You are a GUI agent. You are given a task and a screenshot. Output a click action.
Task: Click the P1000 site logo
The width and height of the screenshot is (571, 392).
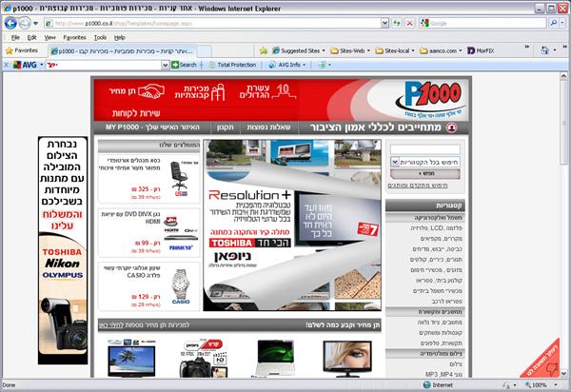point(431,98)
